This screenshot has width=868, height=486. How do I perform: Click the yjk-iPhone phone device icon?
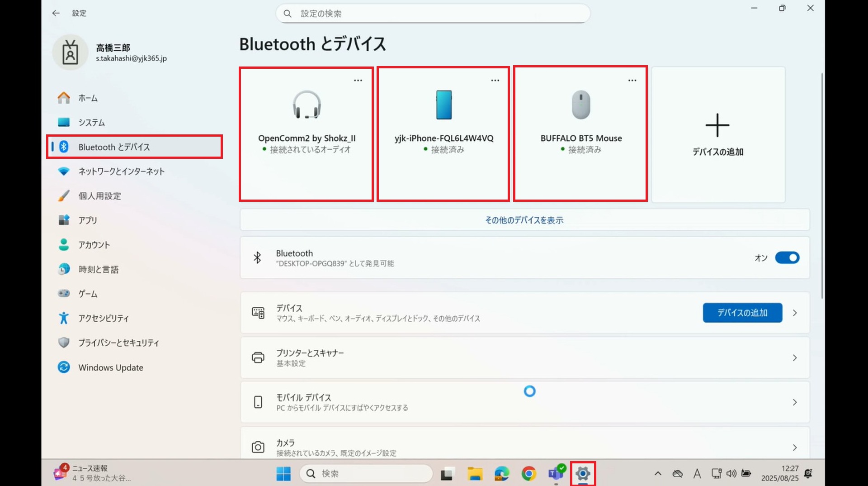(x=443, y=105)
